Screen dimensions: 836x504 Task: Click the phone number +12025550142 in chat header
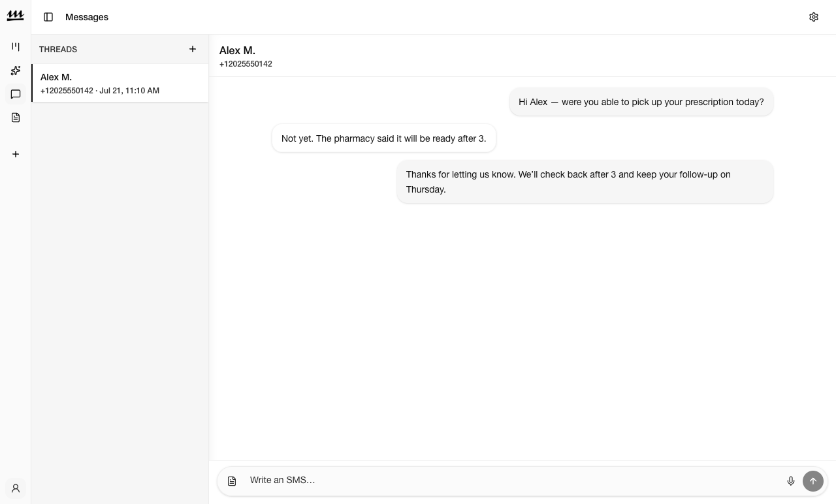point(246,64)
